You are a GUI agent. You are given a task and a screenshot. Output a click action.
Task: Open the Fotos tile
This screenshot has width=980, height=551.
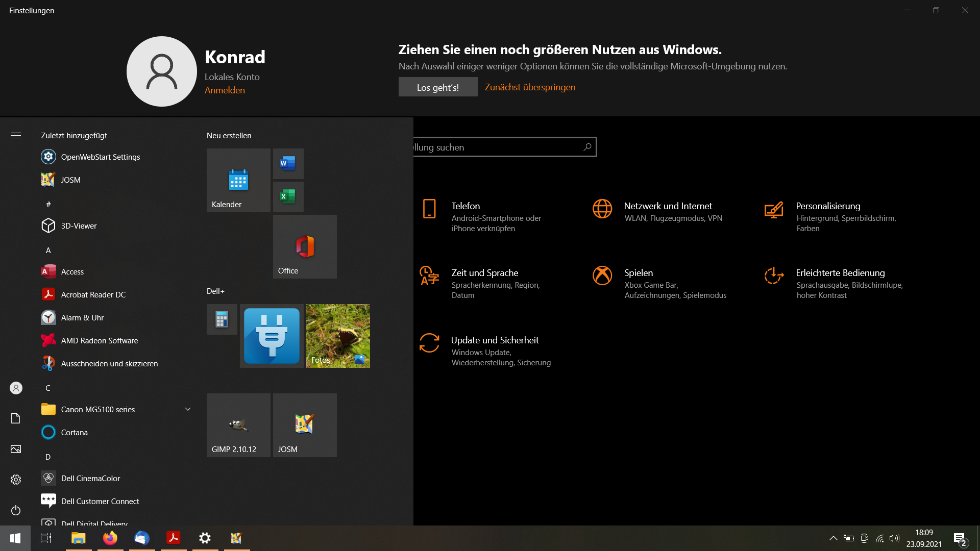338,336
